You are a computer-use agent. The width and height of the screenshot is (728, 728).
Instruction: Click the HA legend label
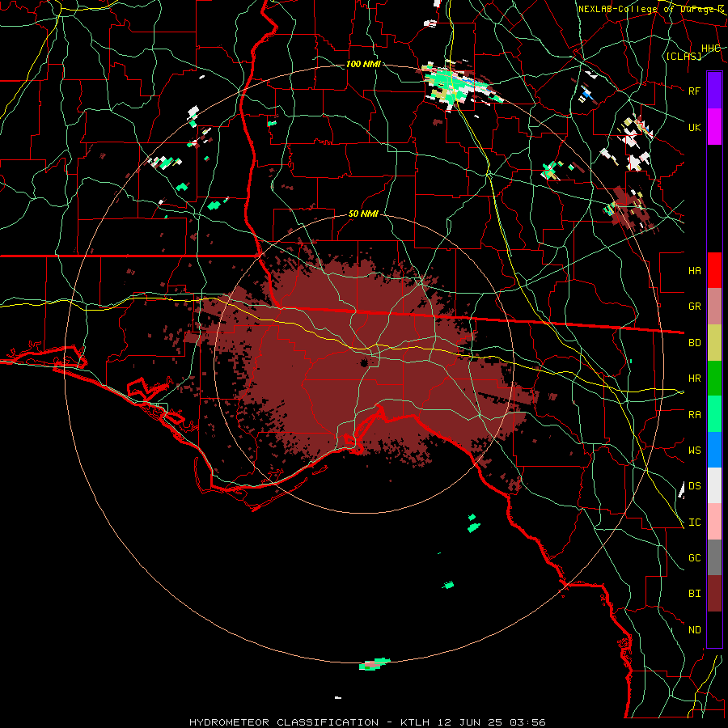[695, 270]
